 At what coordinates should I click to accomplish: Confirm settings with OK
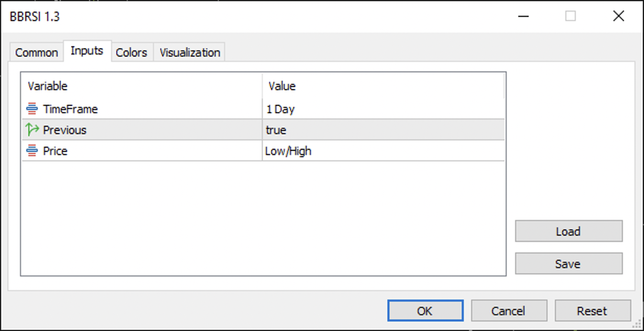coord(425,310)
